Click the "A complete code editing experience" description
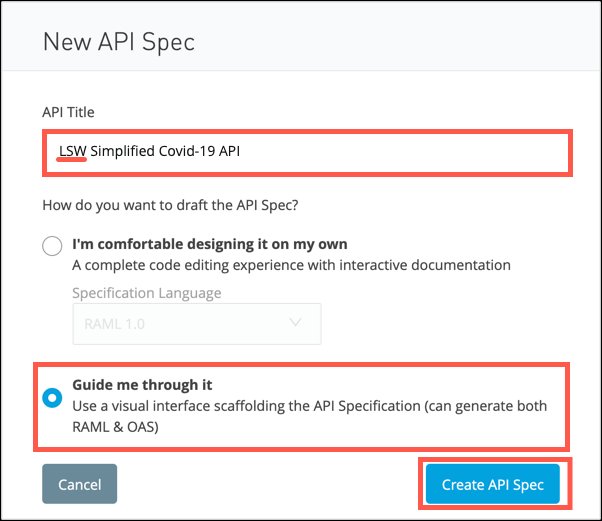The image size is (602, 521). click(291, 265)
